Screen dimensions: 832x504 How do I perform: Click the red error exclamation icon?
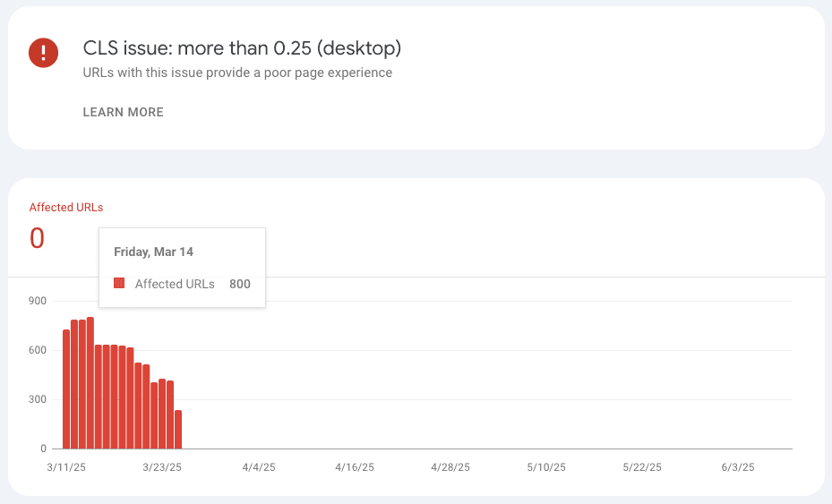point(43,52)
